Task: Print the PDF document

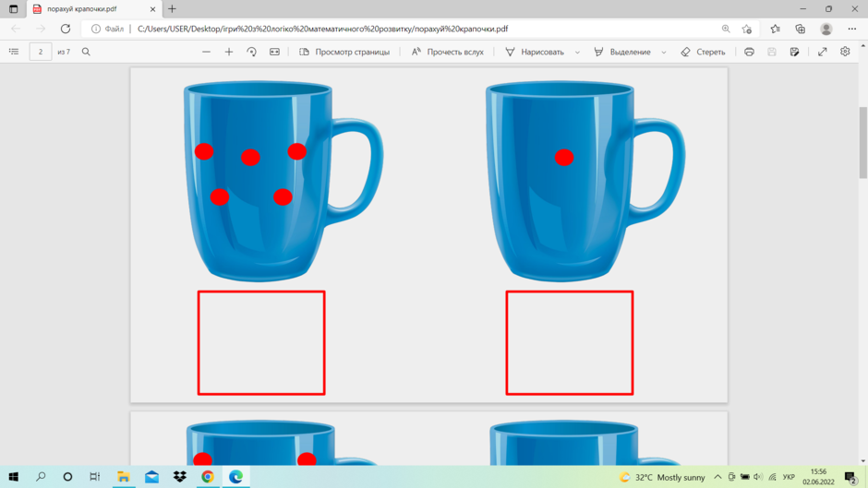Action: tap(749, 52)
